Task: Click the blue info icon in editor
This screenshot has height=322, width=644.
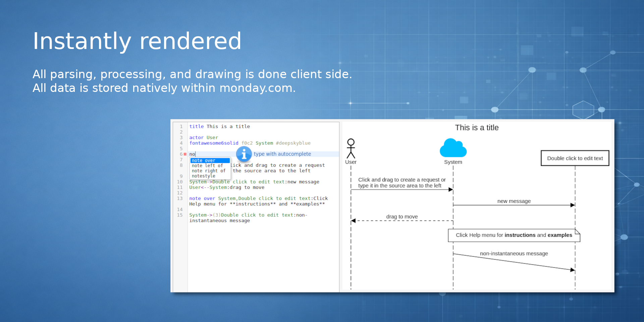Action: (x=244, y=154)
